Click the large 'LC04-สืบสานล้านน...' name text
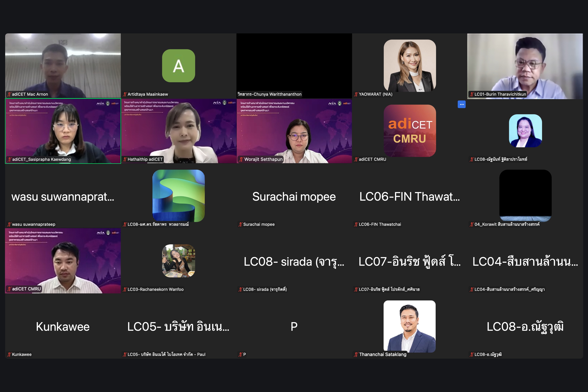 coord(525,262)
